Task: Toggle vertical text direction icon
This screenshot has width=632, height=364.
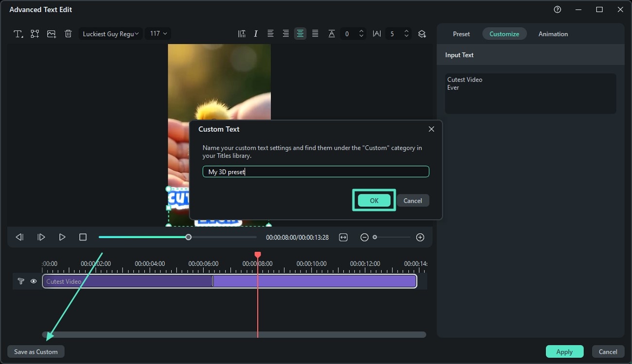Action: click(x=242, y=34)
